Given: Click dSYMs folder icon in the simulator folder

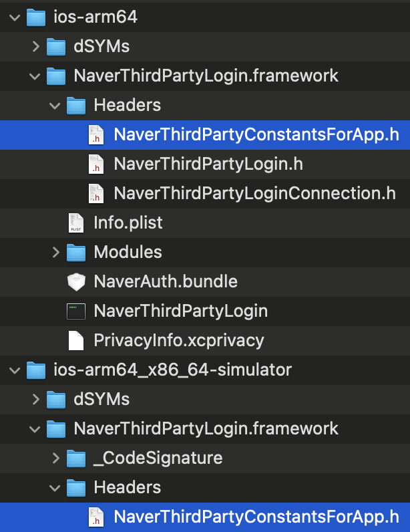Looking at the screenshot, I should point(56,400).
